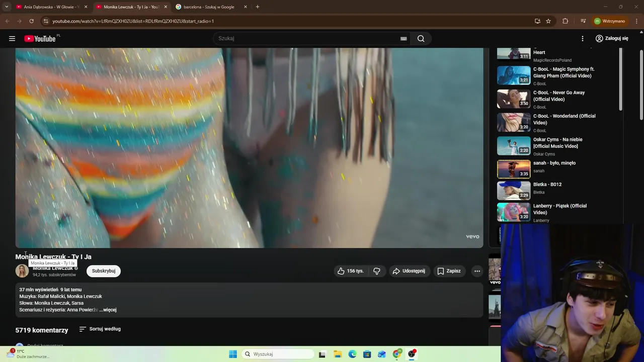Open the Wstrzymano profile button
644x362 pixels.
[609, 21]
